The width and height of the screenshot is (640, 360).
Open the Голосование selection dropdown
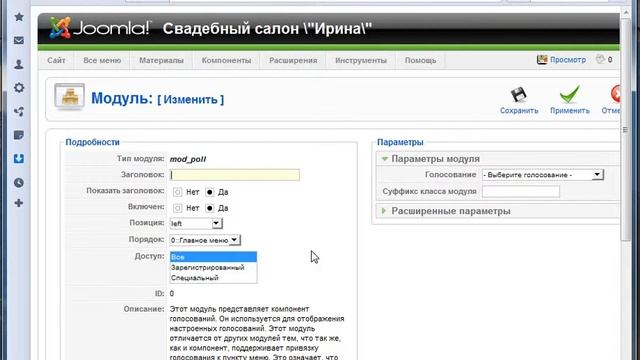click(x=542, y=175)
